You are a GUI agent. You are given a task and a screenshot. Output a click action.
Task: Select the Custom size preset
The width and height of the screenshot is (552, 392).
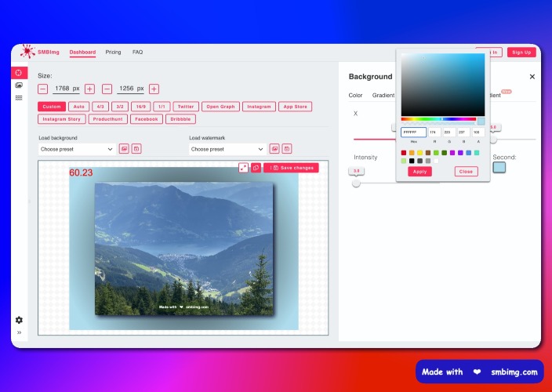(x=52, y=107)
